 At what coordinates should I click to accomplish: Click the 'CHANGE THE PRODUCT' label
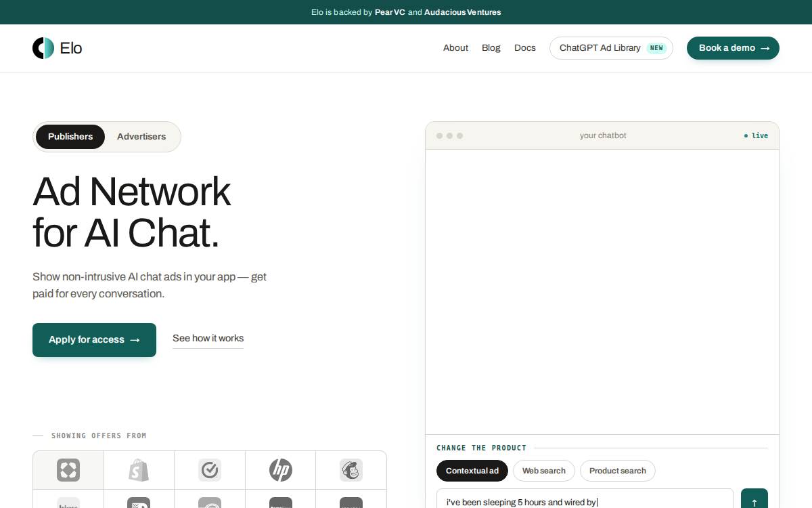[x=481, y=448]
